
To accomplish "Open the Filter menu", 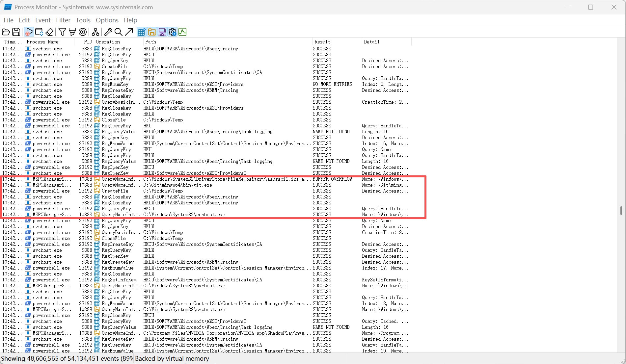I will 63,20.
